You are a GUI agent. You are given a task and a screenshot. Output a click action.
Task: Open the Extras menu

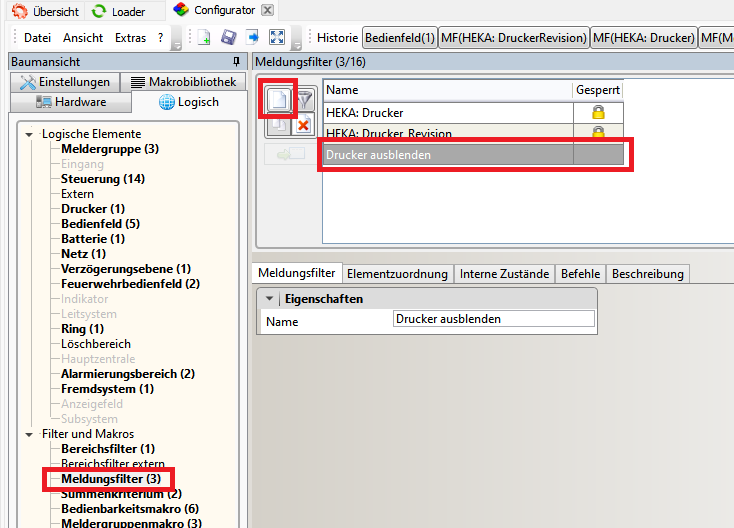pos(131,38)
